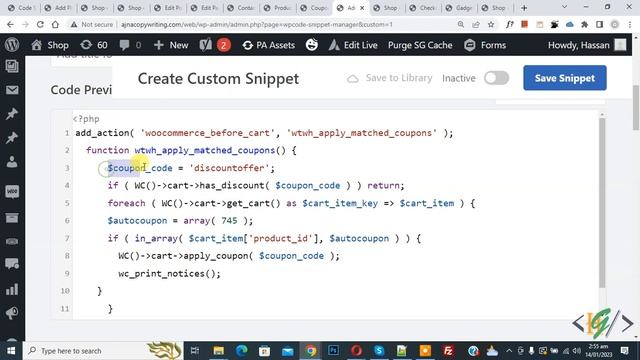The width and height of the screenshot is (640, 360).
Task: Switch to the Checkout browser tab
Action: pyautogui.click(x=423, y=8)
